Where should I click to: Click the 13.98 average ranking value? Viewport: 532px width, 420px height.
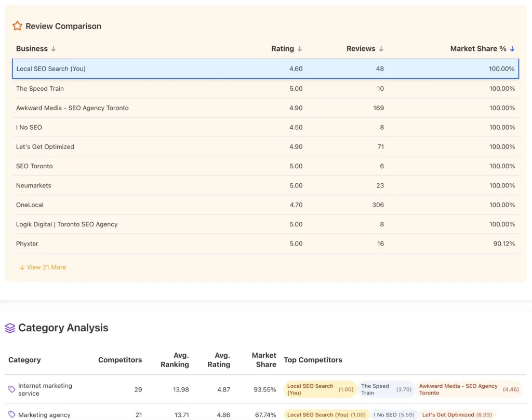181,389
